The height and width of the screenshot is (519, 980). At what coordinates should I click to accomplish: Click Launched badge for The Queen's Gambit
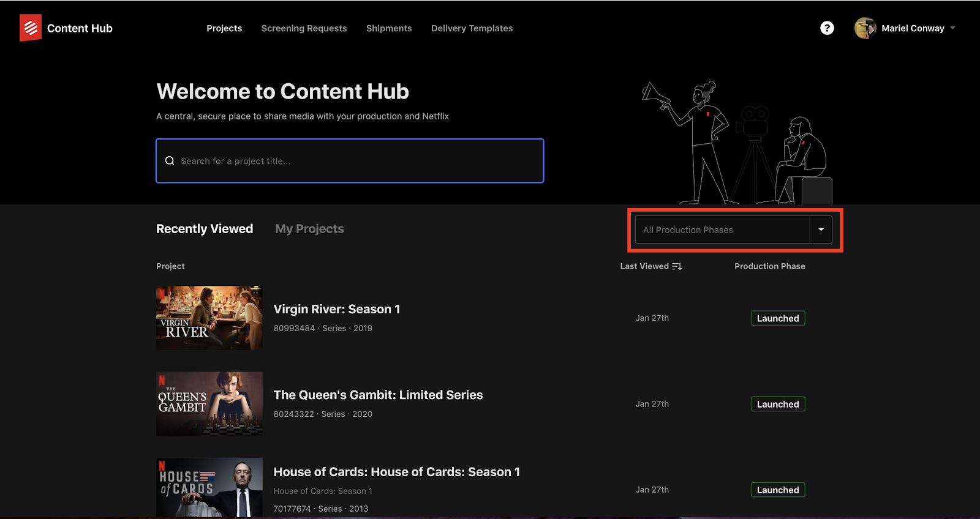click(778, 404)
